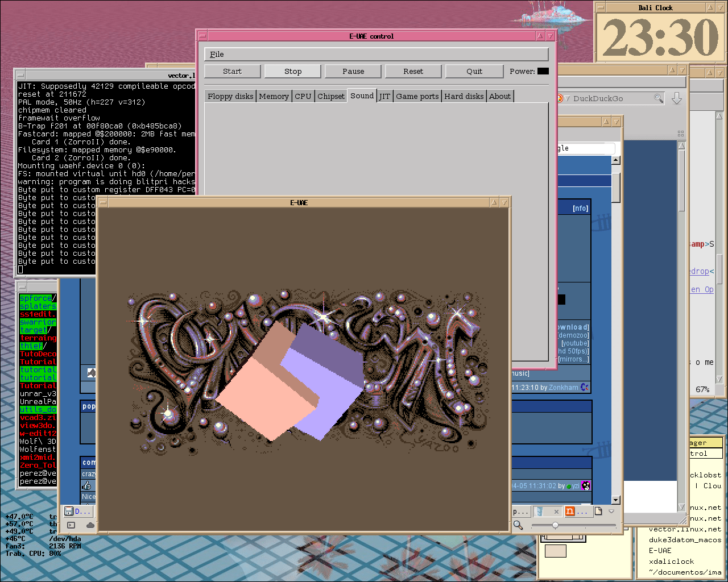This screenshot has width=728, height=582.
Task: Click the Stop button in E-UAE control
Action: (293, 71)
